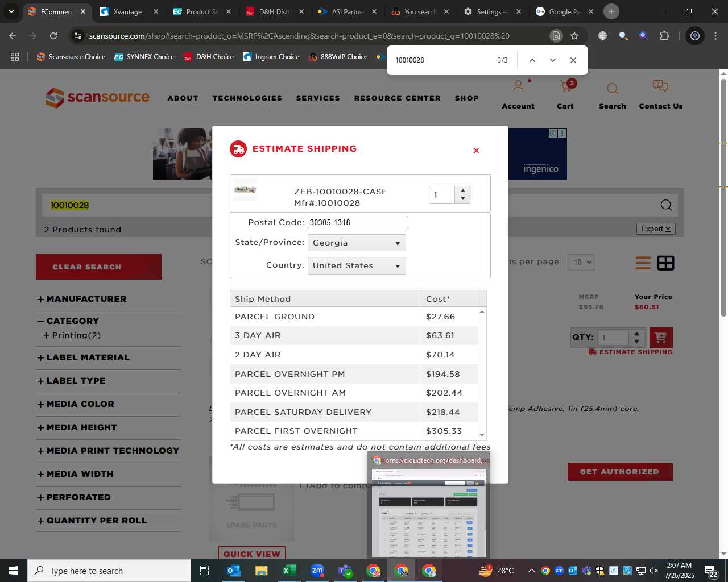The height and width of the screenshot is (582, 728).
Task: Select PARCEL OVERNIGHT PM row
Action: click(x=354, y=374)
